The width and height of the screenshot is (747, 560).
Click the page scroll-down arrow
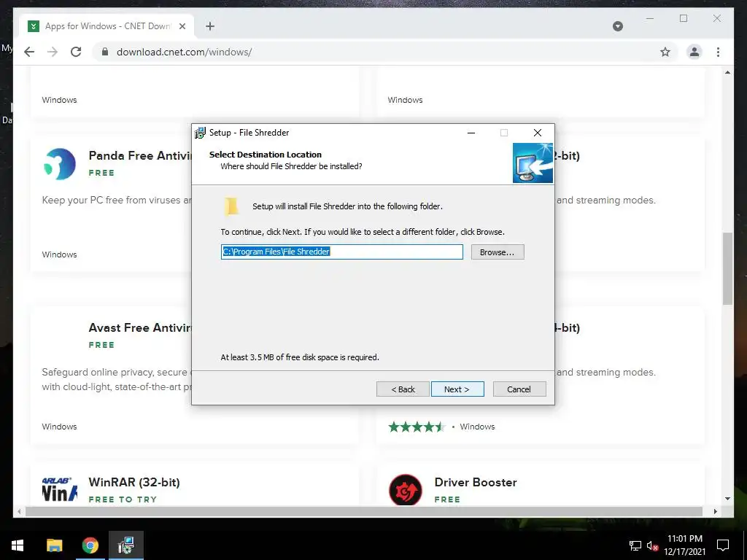[727, 499]
